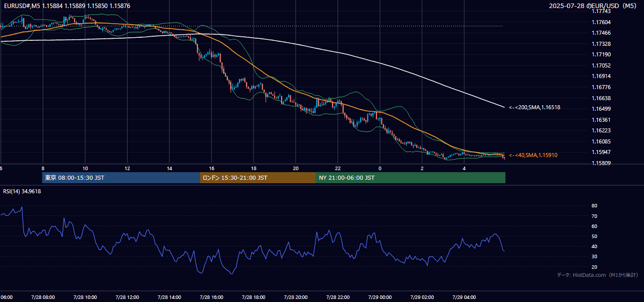The width and height of the screenshot is (644, 302).
Task: Click hour label 18 above the session bars
Action: point(253,168)
